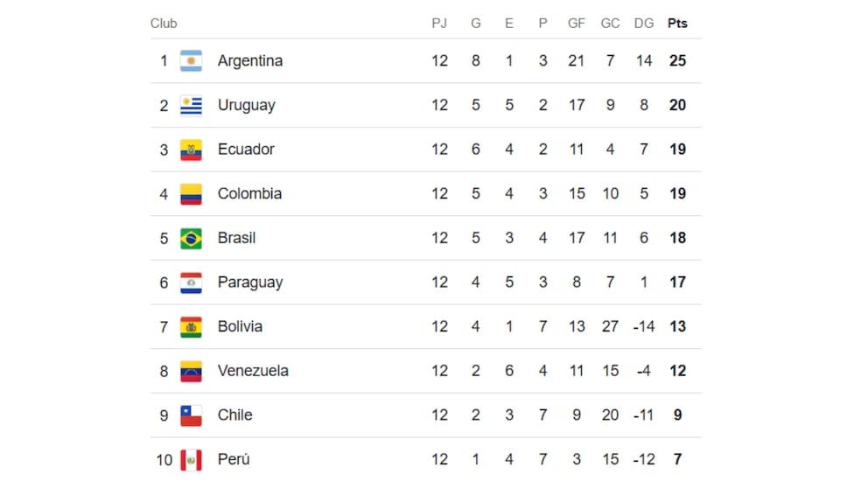Click the Paraguay flag icon

pos(191,282)
